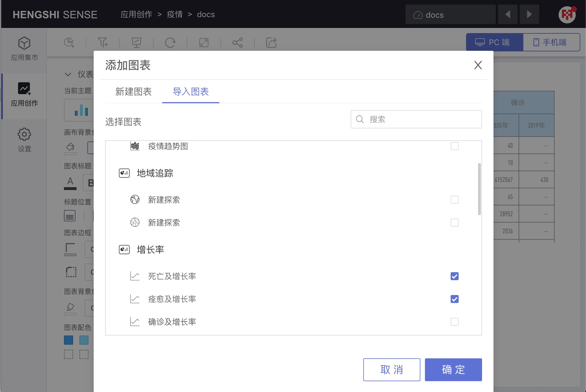Click the add filter toolbar icon
Screen dimensions: 586x392
click(103, 43)
